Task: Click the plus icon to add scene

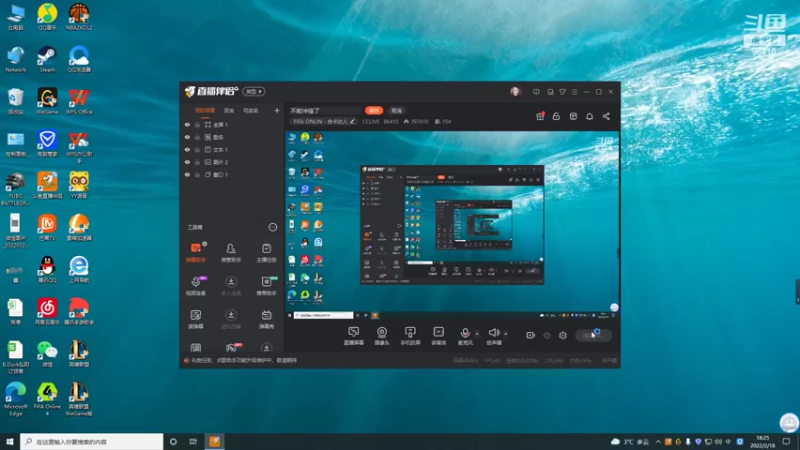Action: [x=277, y=110]
